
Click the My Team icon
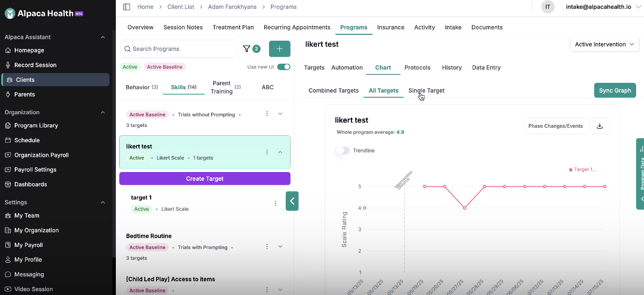(x=8, y=216)
